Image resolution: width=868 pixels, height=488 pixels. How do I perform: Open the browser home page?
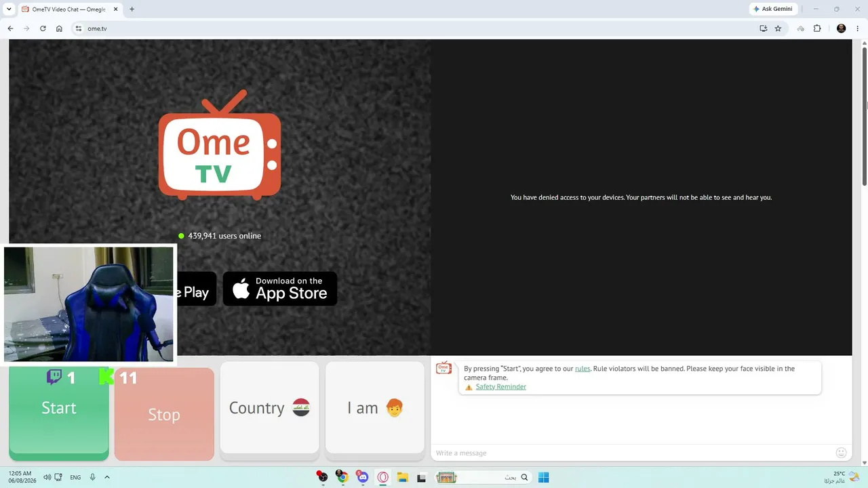click(x=59, y=28)
